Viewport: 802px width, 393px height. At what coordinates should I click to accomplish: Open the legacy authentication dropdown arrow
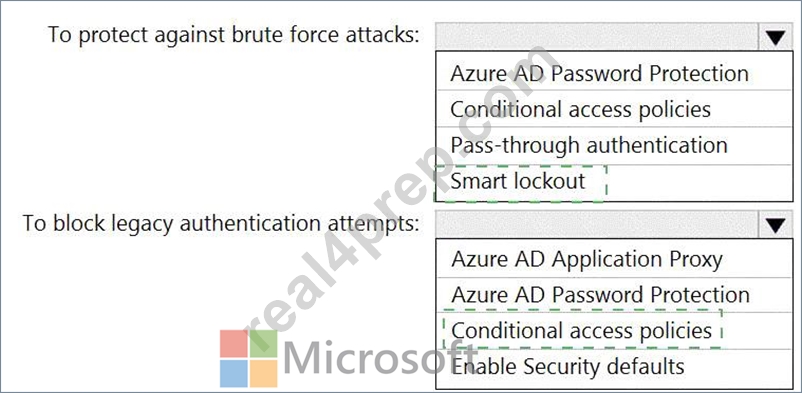click(775, 224)
